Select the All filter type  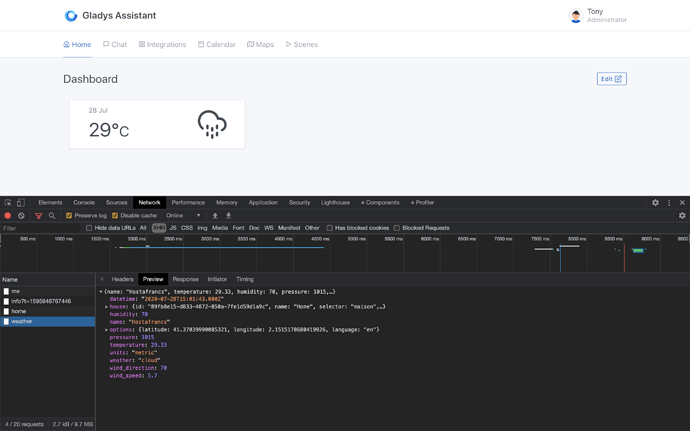[143, 228]
